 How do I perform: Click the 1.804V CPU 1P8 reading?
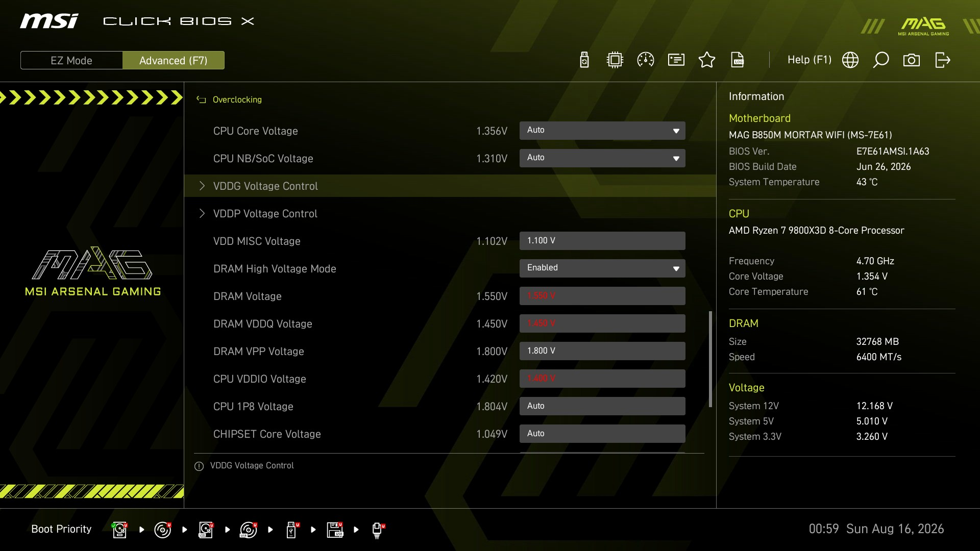pyautogui.click(x=492, y=407)
